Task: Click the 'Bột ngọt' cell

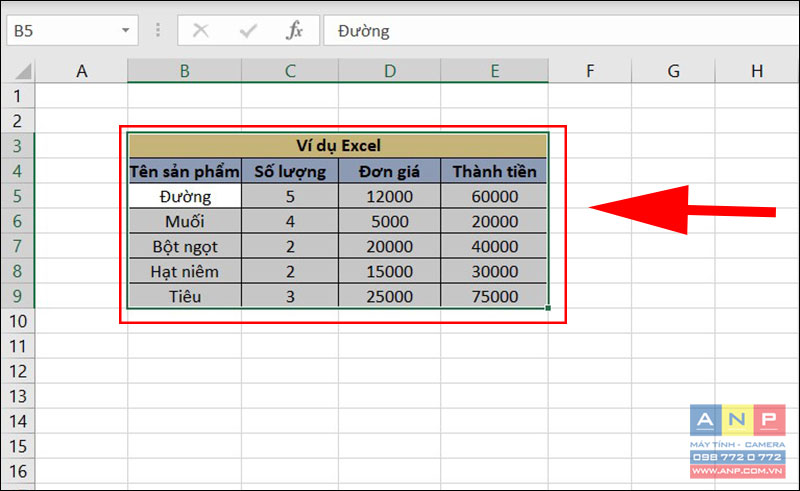Action: coord(185,246)
